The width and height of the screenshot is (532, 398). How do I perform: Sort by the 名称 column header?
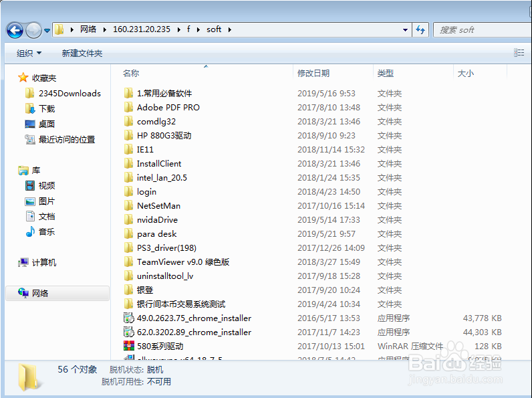point(131,73)
